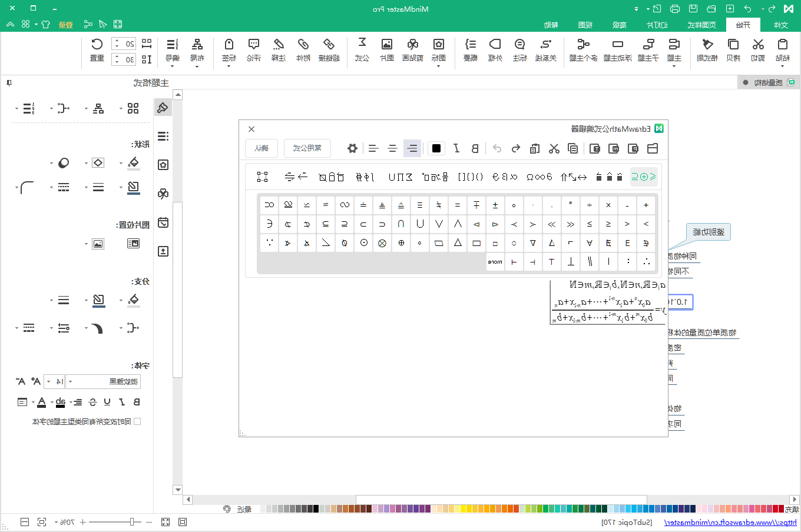Screen dimensions: 801x532
Task: Toggle bold B in formula editor toolbar
Action: [x=475, y=148]
